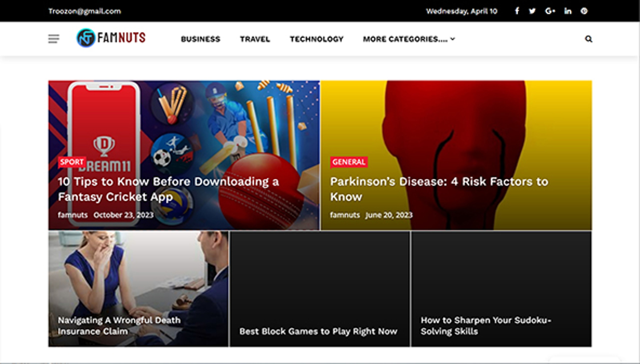Image resolution: width=640 pixels, height=364 pixels.
Task: Open the Travel menu item
Action: pyautogui.click(x=255, y=39)
